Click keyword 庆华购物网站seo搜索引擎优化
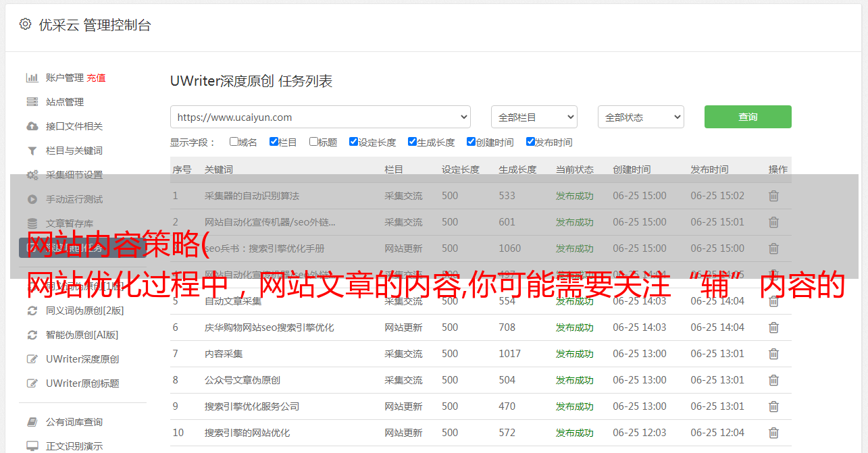The width and height of the screenshot is (868, 453). coord(270,327)
